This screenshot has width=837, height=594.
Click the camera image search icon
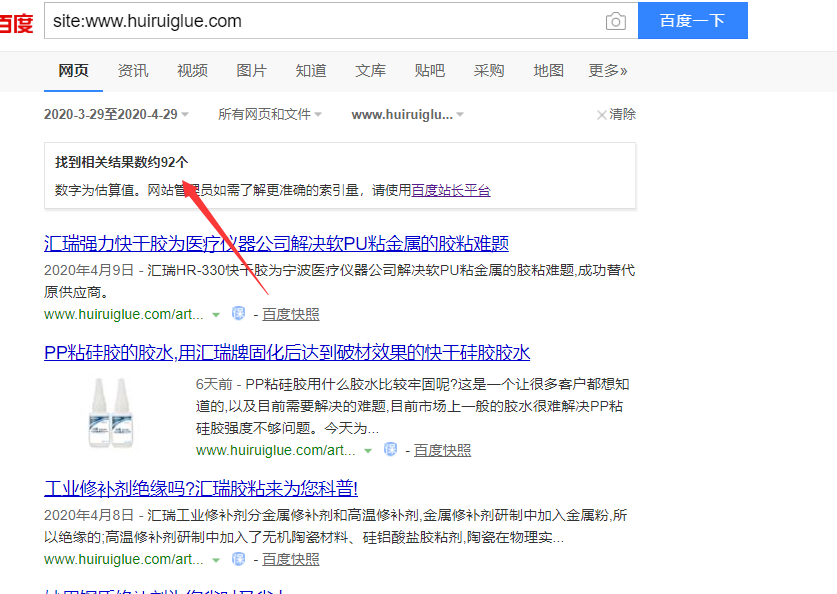[x=615, y=21]
